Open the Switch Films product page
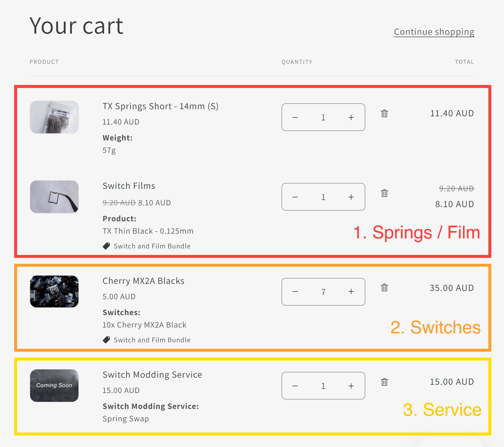 pos(129,186)
